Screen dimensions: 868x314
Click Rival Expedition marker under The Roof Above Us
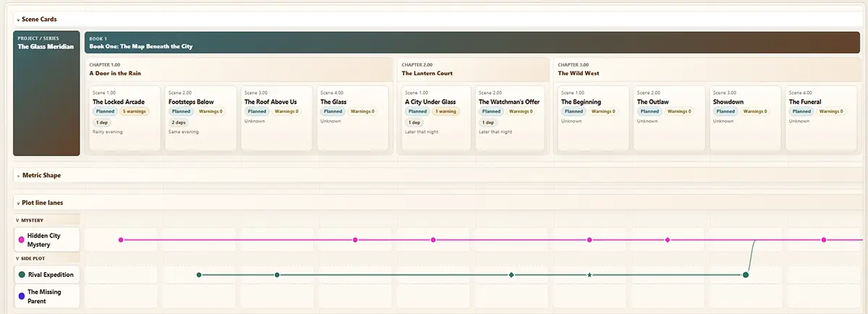(x=277, y=275)
